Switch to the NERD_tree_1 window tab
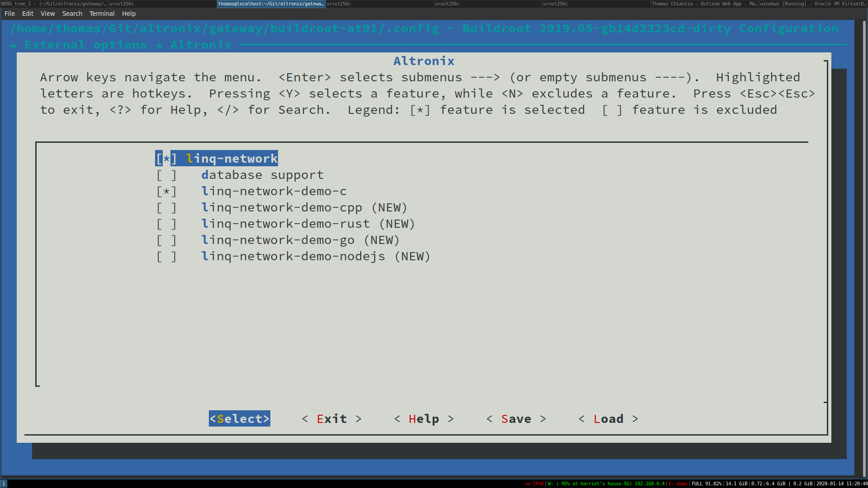 54,4
